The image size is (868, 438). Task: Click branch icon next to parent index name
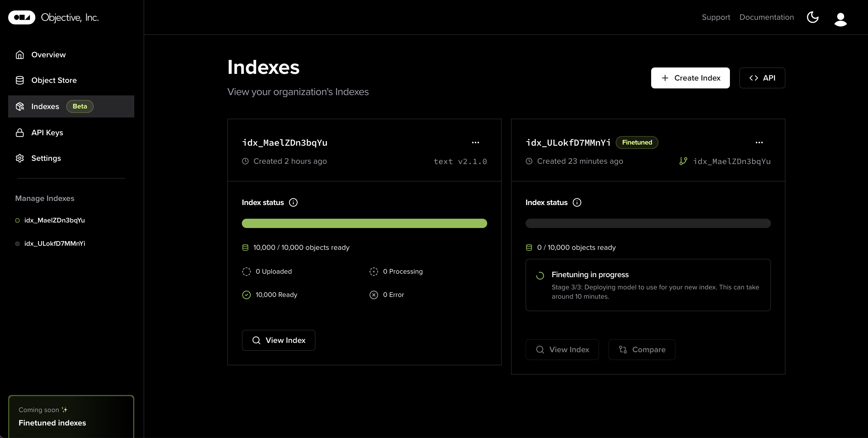(x=683, y=161)
